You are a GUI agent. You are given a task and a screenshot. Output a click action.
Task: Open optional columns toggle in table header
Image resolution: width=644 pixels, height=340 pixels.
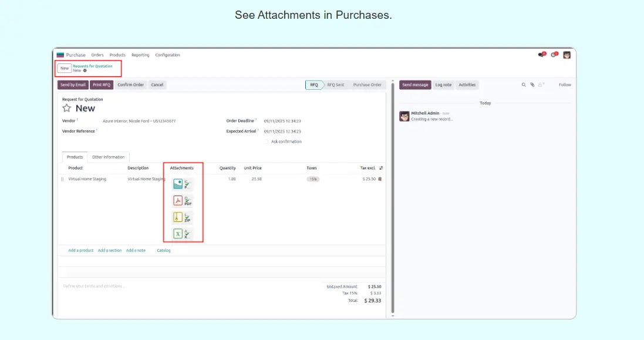tap(380, 168)
